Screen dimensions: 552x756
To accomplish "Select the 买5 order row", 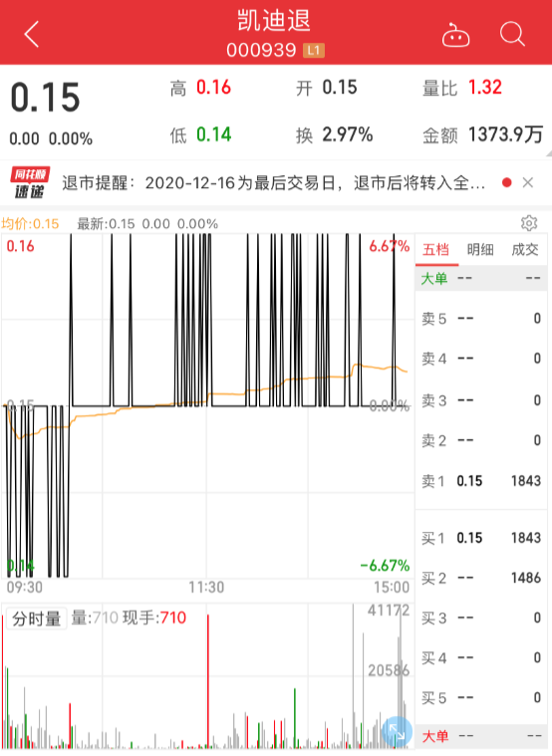I will pyautogui.click(x=481, y=697).
